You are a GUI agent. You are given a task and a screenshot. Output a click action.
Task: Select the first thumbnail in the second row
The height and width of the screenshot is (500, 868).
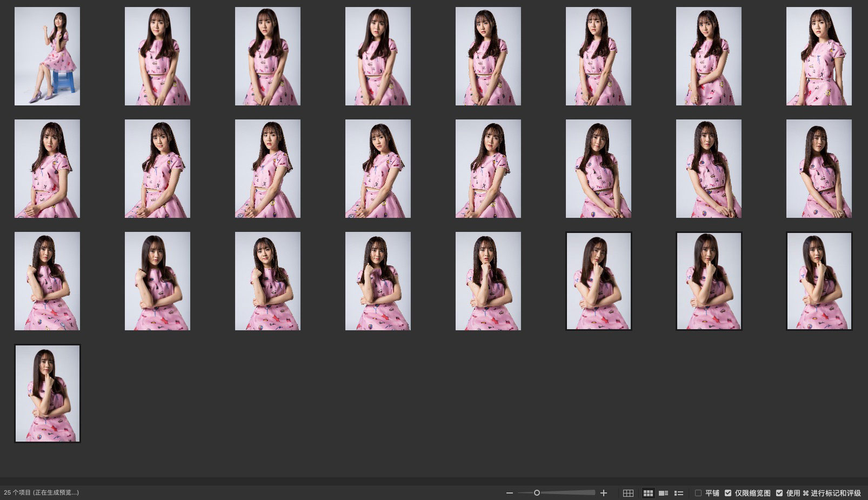pos(47,169)
